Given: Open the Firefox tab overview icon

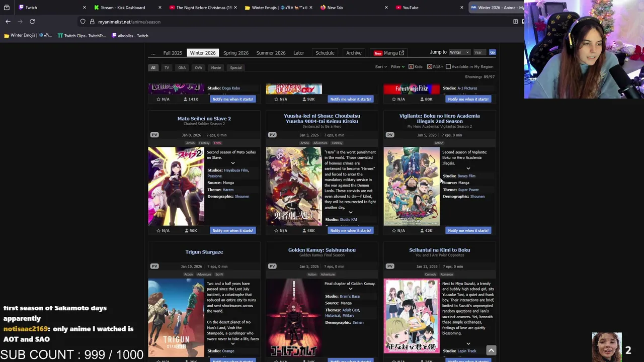Looking at the screenshot, I should [x=7, y=8].
